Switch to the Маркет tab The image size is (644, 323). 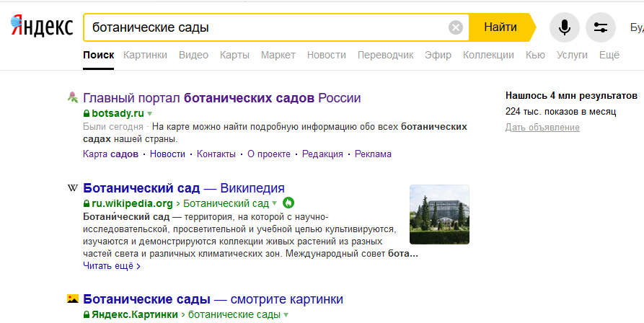278,55
